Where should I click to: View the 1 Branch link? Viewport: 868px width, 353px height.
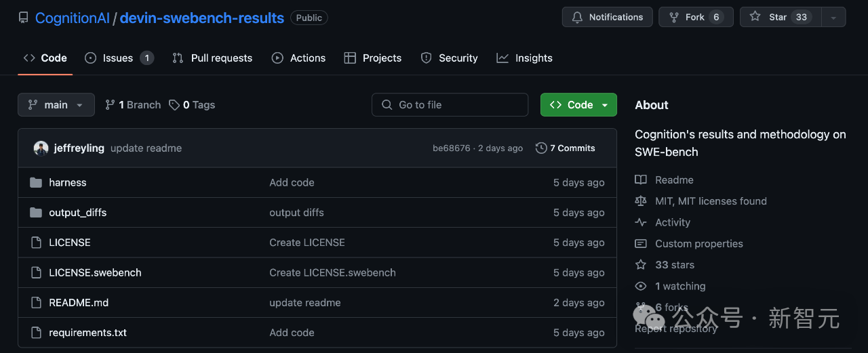(x=133, y=105)
